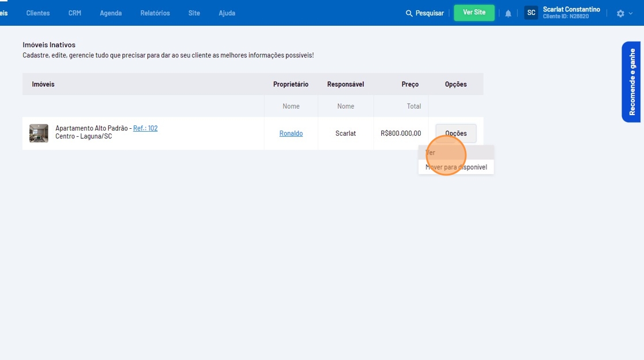The image size is (644, 360).
Task: Open the settings gear menu
Action: click(x=620, y=13)
